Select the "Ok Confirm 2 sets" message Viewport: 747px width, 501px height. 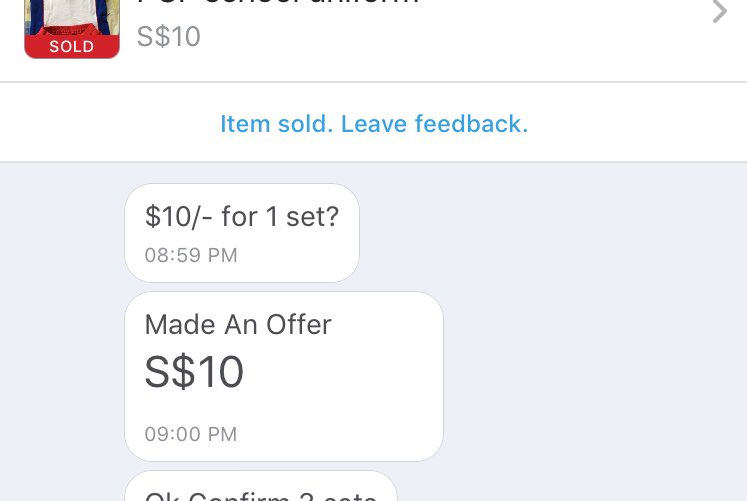261,492
